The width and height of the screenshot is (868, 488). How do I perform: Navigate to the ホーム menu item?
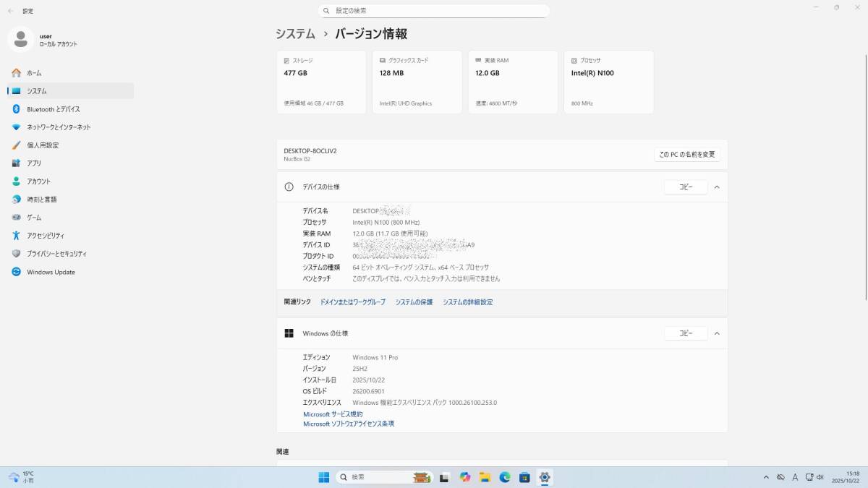[x=34, y=73]
